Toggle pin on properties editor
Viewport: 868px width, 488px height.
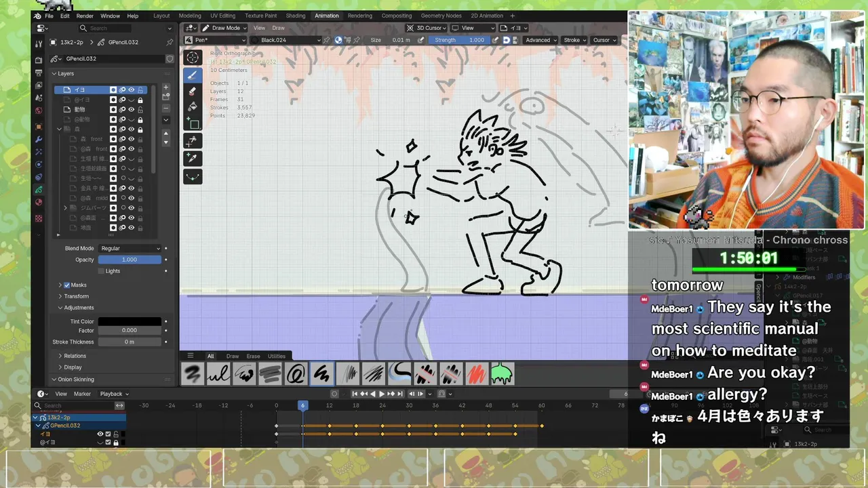(x=170, y=42)
